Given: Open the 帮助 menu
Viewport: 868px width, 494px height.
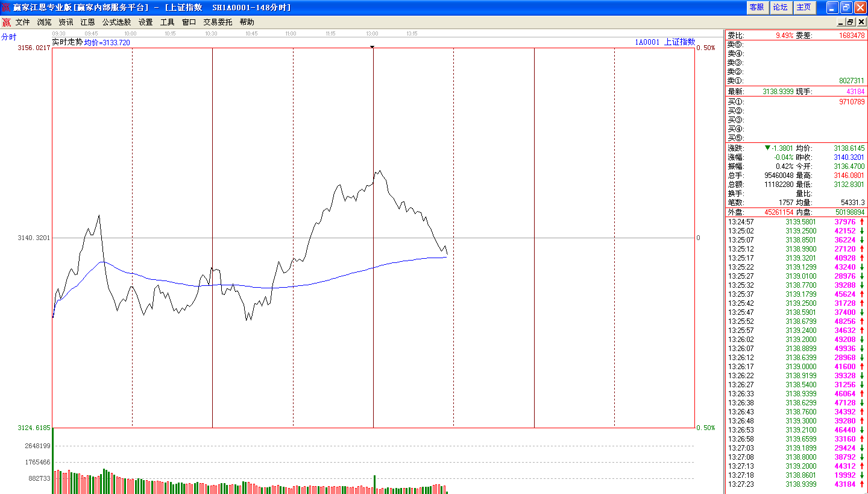Looking at the screenshot, I should tap(247, 22).
